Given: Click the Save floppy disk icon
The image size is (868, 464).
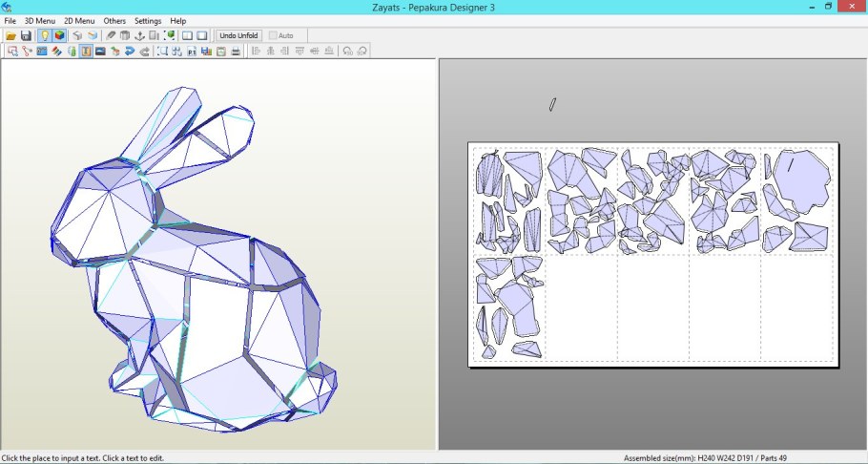Looking at the screenshot, I should point(27,35).
